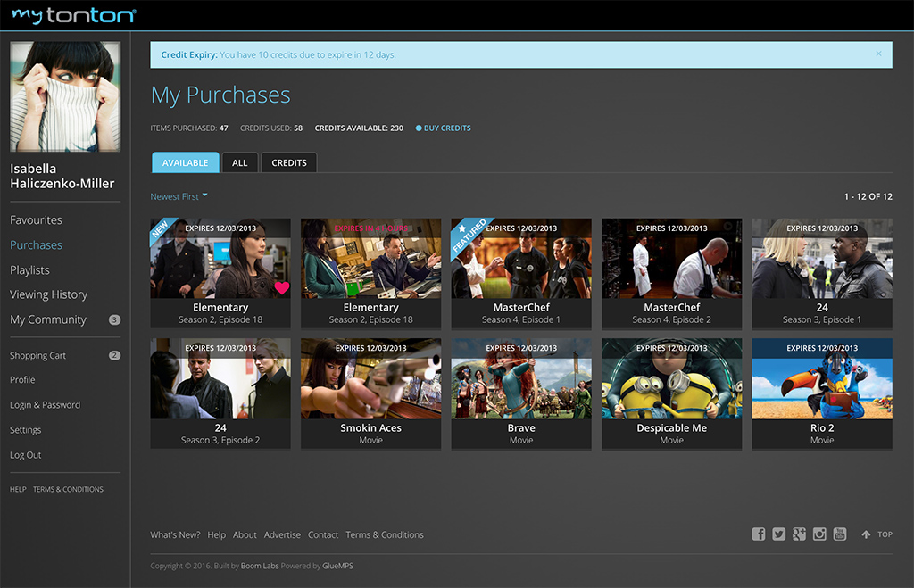Expand the Newest First sort dropdown
The width and height of the screenshot is (914, 588).
pos(179,196)
